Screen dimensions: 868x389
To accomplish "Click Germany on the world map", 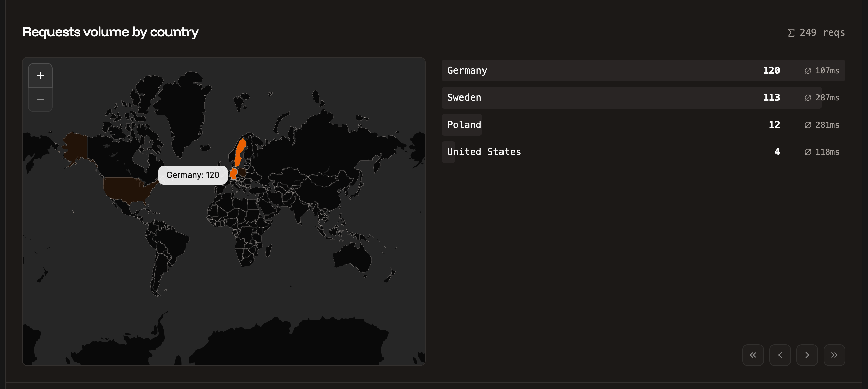I will pos(234,173).
